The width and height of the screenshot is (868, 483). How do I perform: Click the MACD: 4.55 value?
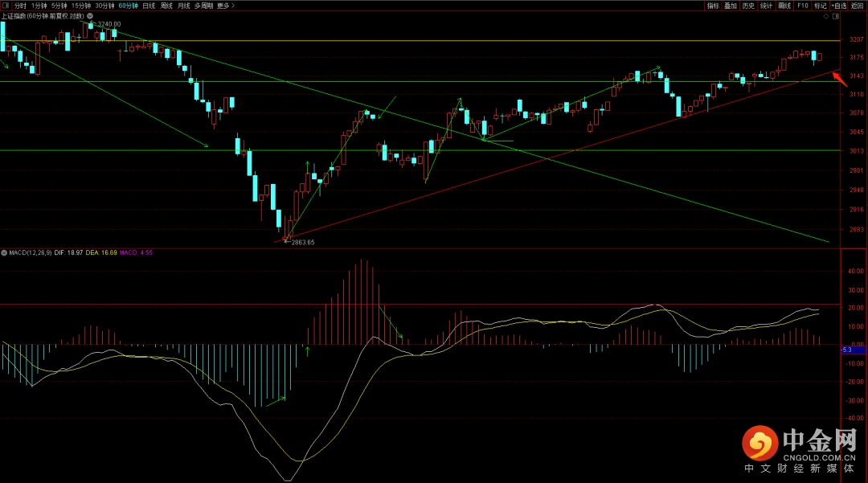click(136, 253)
